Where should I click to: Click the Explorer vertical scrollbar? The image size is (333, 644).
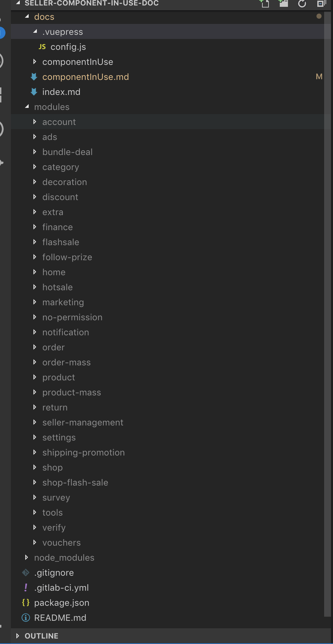pyautogui.click(x=328, y=307)
